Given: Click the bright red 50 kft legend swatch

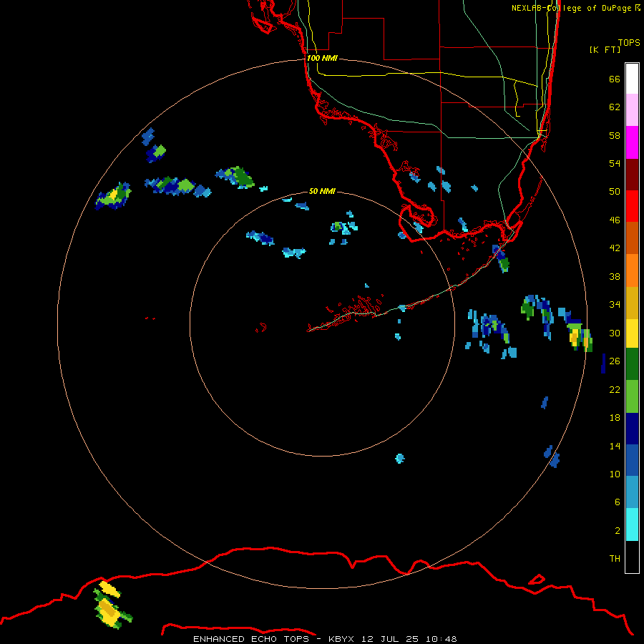Looking at the screenshot, I should [x=632, y=206].
